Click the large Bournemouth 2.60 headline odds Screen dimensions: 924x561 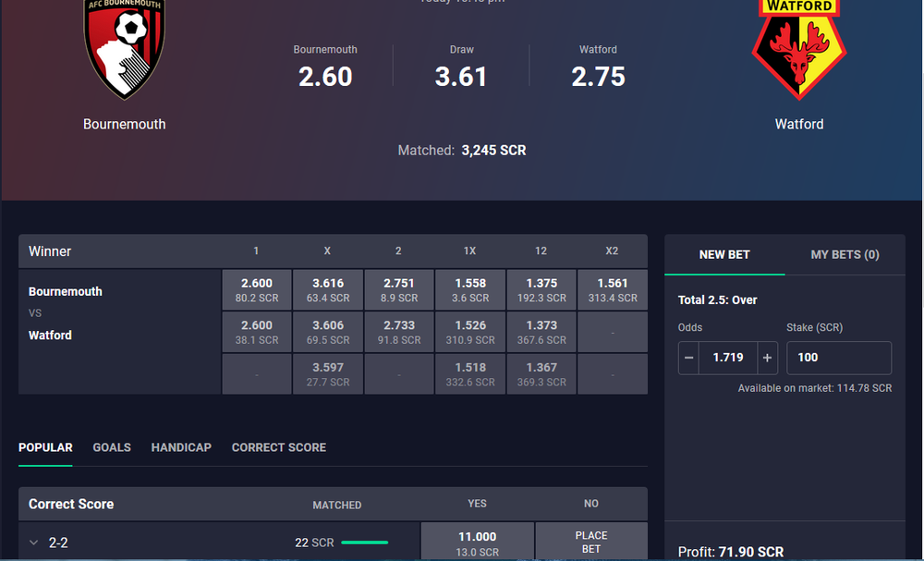click(x=325, y=77)
